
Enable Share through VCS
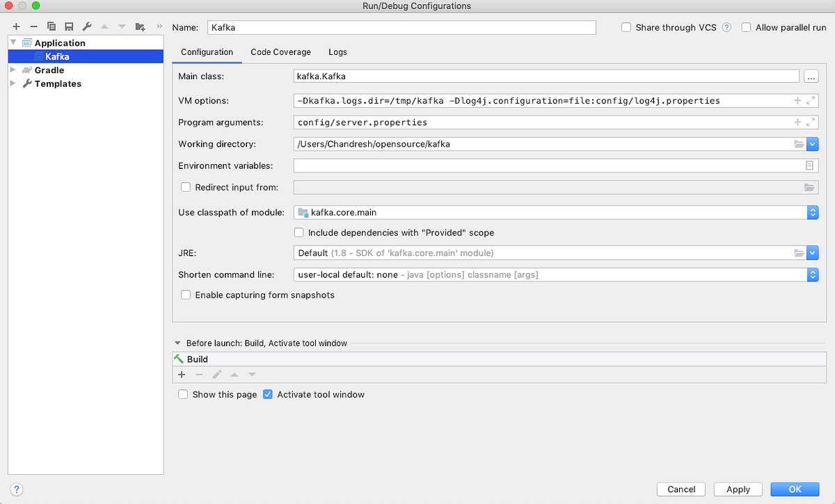626,27
